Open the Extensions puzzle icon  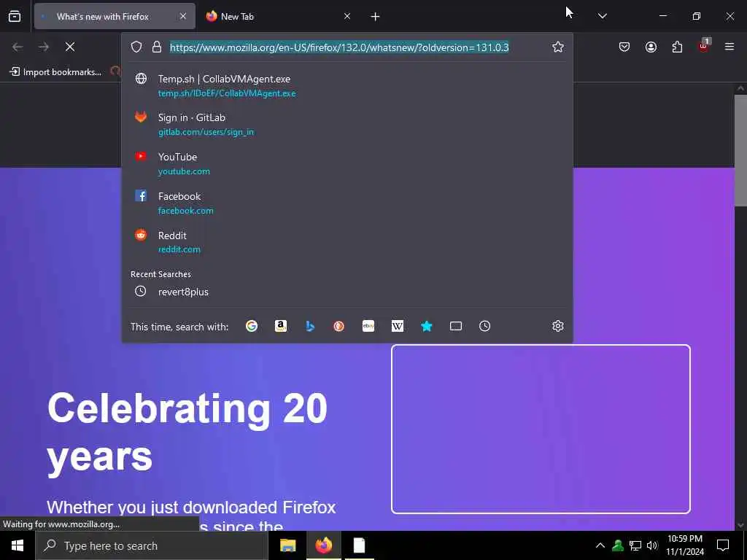click(x=677, y=47)
